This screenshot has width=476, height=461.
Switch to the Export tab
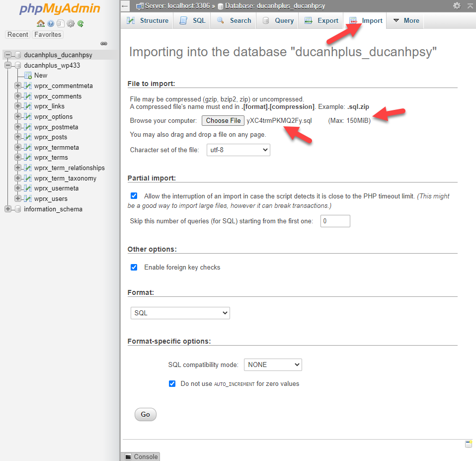coord(321,20)
